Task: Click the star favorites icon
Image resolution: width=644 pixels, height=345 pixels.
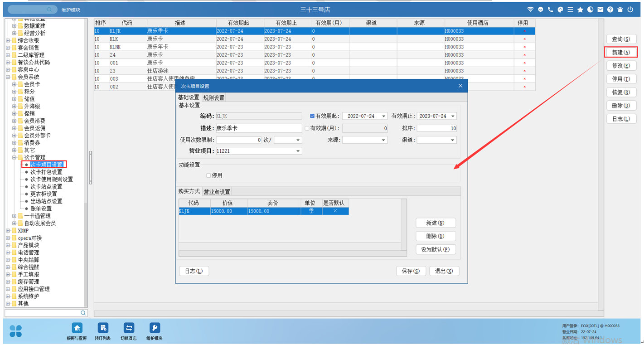Action: point(580,10)
